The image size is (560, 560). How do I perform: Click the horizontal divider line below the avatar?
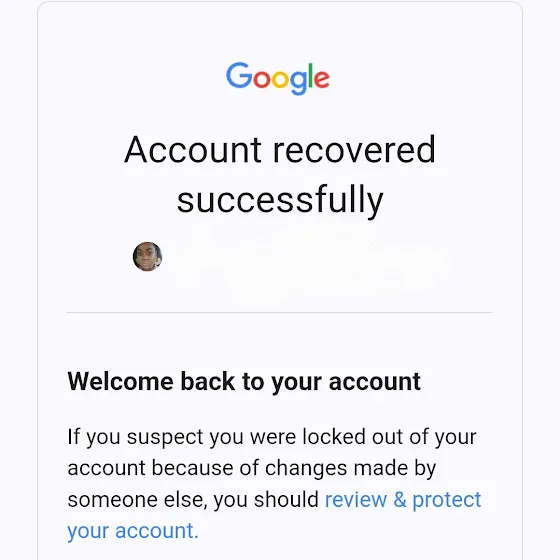coord(280,312)
